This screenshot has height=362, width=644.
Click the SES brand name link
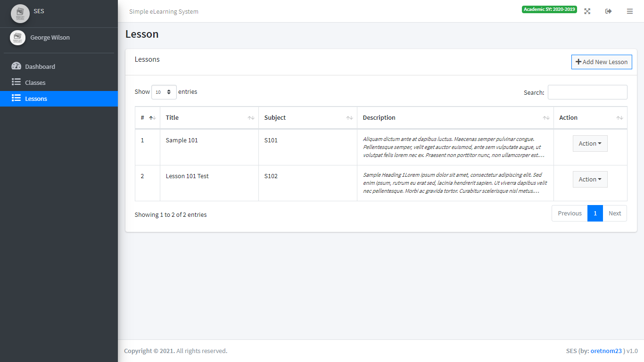39,11
